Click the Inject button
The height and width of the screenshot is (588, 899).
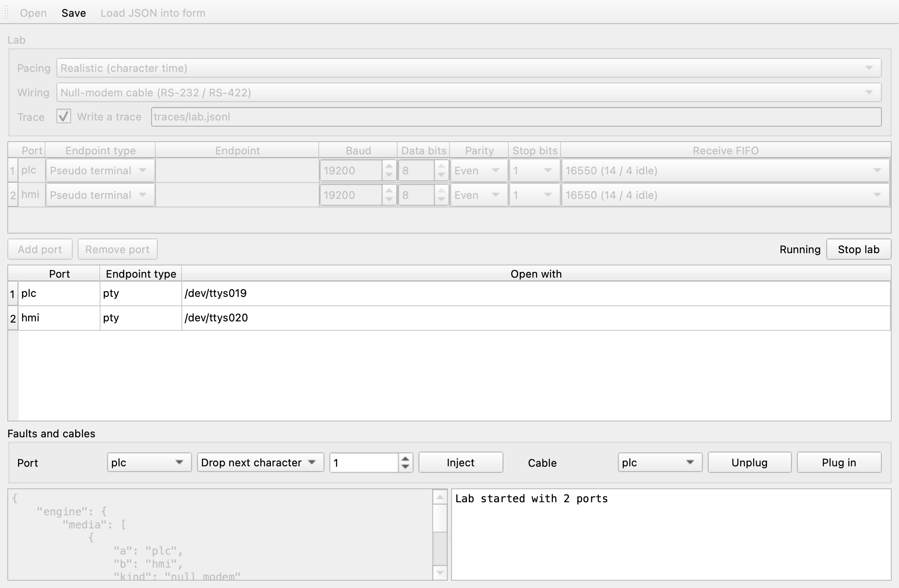461,462
